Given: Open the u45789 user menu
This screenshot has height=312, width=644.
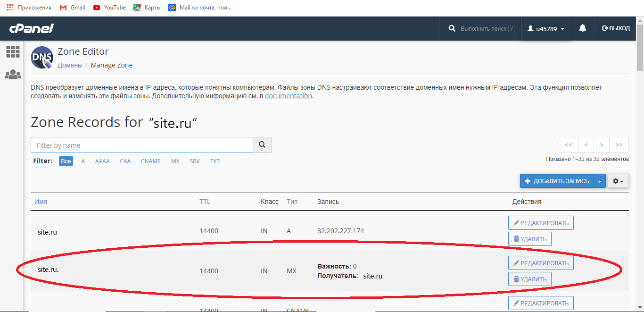Looking at the screenshot, I should coord(546,29).
